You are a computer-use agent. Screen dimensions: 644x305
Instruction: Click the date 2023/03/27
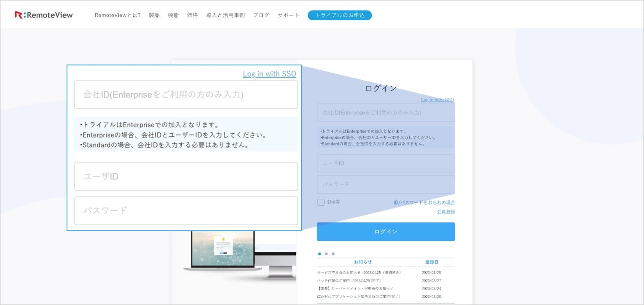(431, 281)
